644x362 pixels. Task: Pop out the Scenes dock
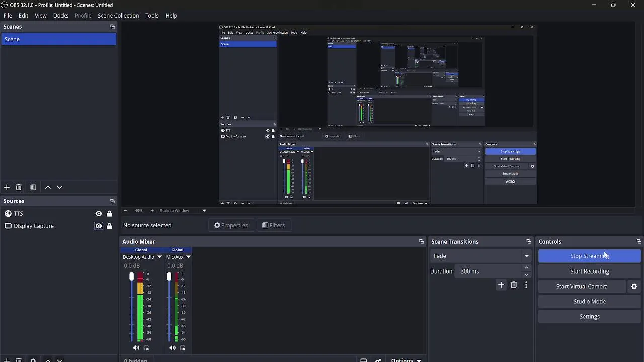coord(112,27)
